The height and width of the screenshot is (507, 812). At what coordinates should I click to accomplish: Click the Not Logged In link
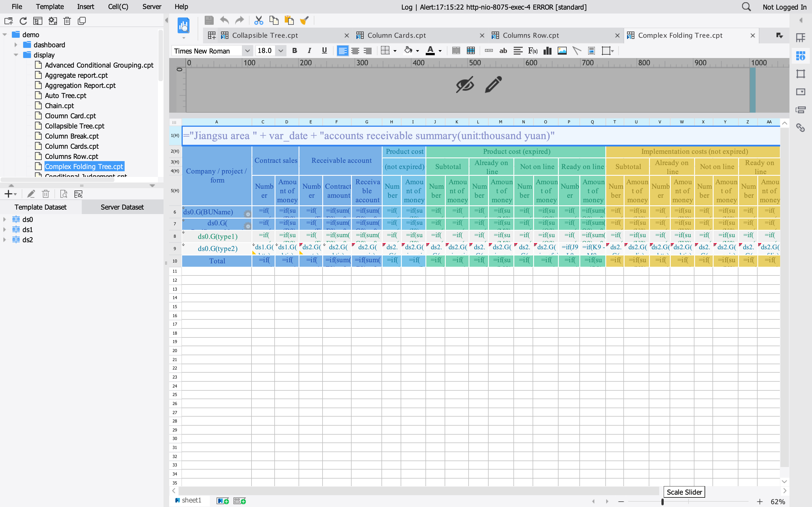pyautogui.click(x=784, y=6)
